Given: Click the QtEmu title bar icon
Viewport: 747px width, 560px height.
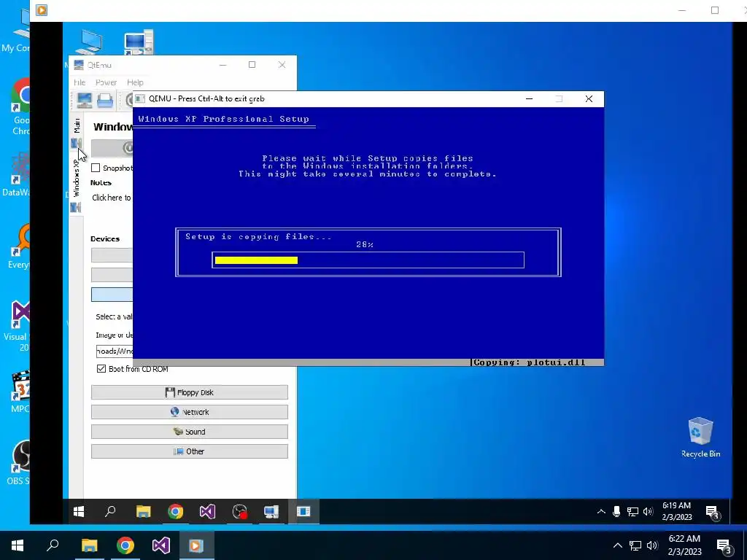Looking at the screenshot, I should coord(79,65).
